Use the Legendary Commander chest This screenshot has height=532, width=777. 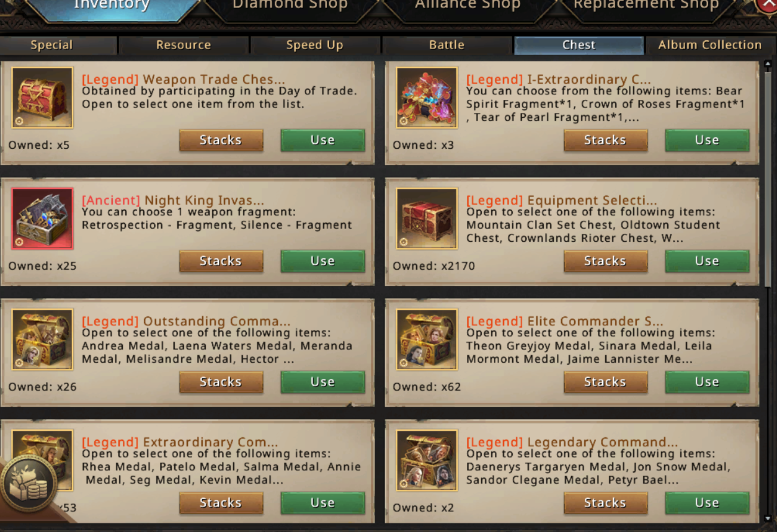coord(707,503)
